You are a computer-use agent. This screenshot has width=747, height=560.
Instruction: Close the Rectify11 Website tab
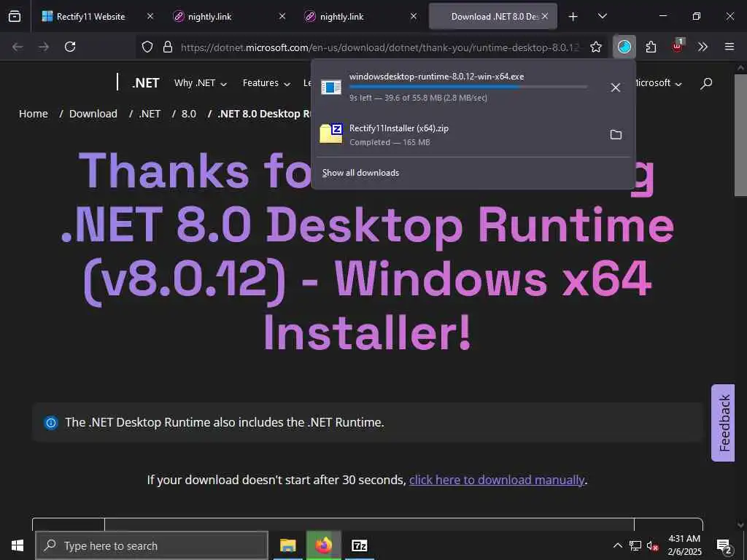click(x=150, y=16)
